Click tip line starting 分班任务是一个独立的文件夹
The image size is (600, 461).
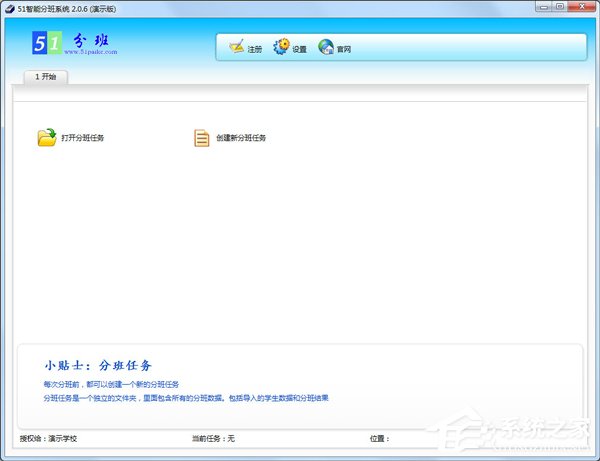pyautogui.click(x=186, y=398)
